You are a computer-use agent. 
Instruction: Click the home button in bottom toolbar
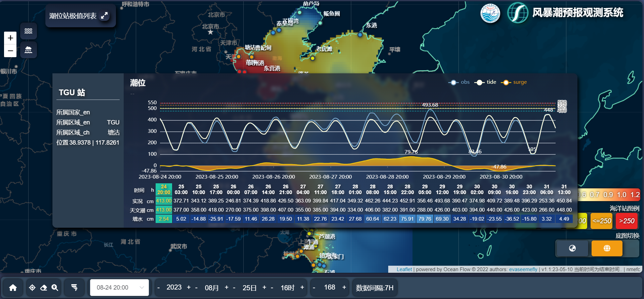click(x=13, y=288)
